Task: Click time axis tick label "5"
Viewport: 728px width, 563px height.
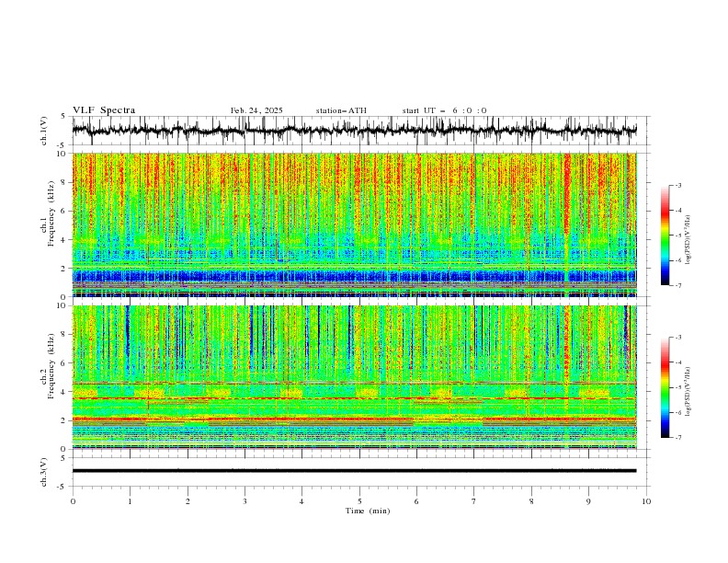Action: click(x=359, y=501)
